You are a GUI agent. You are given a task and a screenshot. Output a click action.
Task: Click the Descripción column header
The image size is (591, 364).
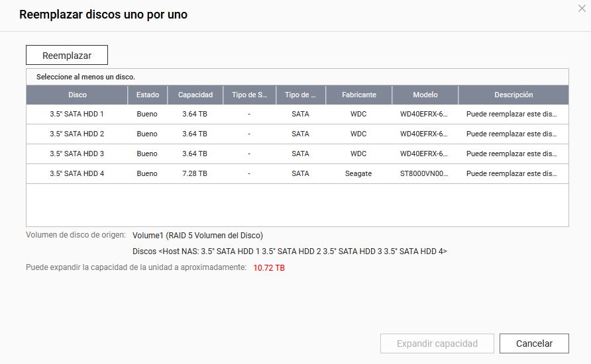pyautogui.click(x=513, y=95)
